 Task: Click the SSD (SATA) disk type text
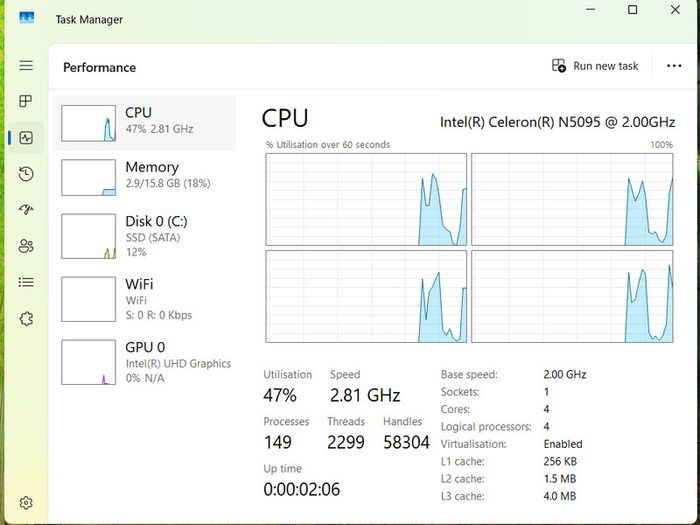153,238
